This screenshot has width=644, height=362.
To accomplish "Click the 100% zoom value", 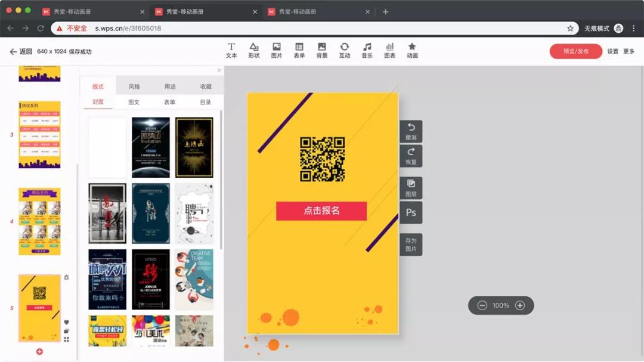I will [x=501, y=305].
